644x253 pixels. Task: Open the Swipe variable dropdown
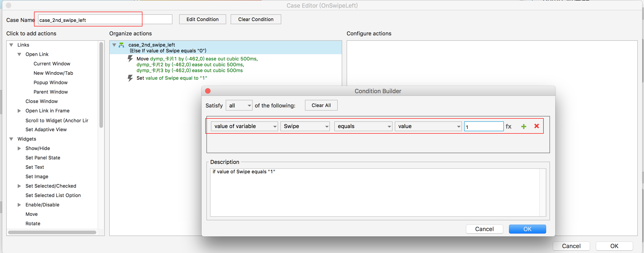(305, 126)
